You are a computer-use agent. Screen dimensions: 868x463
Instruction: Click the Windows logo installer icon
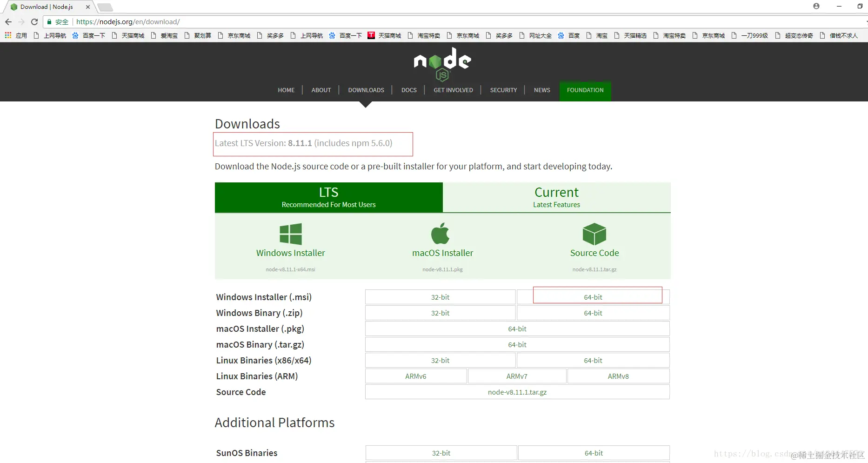291,234
